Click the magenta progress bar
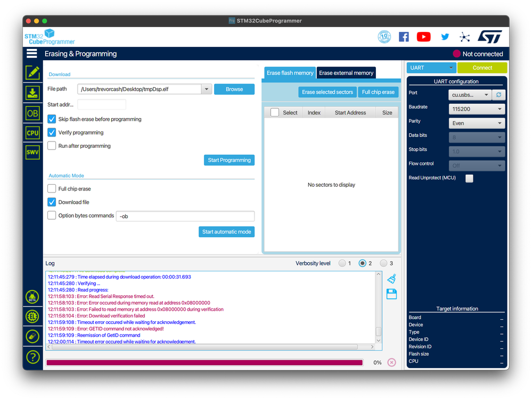The width and height of the screenshot is (532, 400). point(204,363)
